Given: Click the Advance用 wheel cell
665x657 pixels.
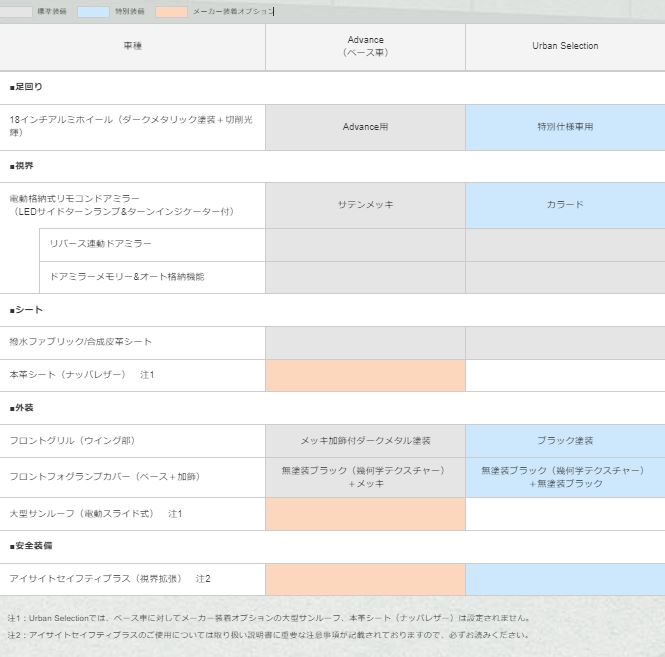Looking at the screenshot, I should (x=365, y=127).
